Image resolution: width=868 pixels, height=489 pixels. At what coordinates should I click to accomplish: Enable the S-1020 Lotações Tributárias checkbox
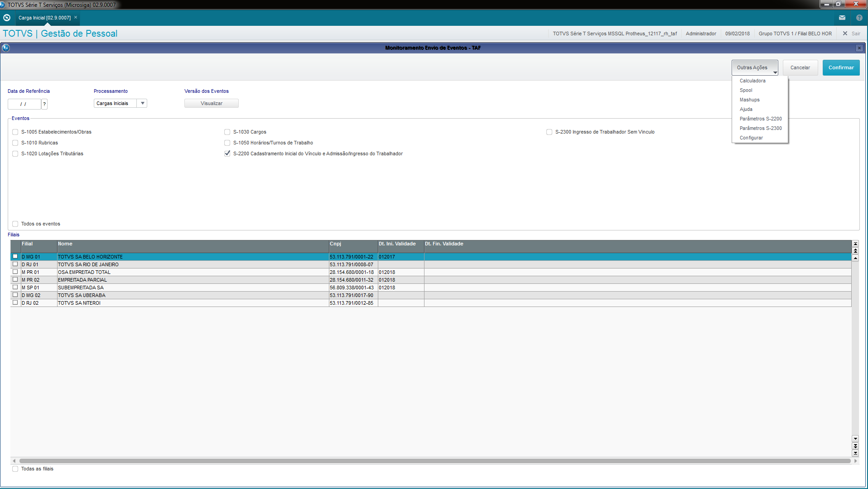click(x=15, y=154)
